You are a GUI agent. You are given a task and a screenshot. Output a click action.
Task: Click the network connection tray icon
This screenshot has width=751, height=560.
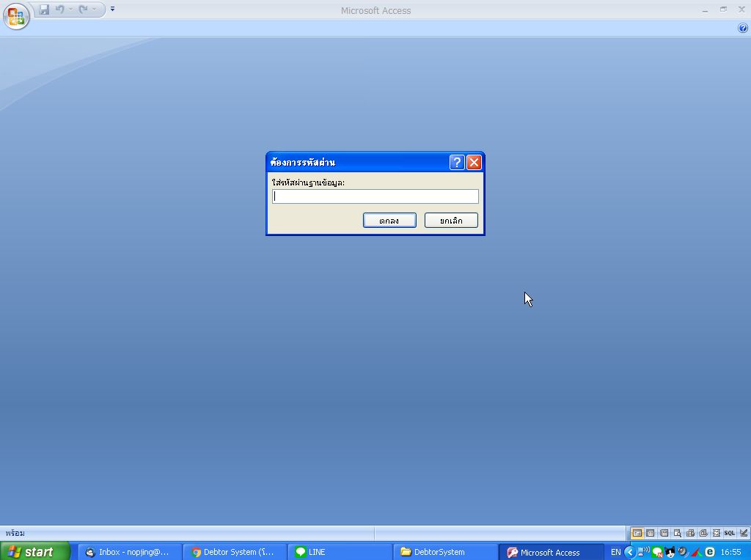click(x=643, y=552)
